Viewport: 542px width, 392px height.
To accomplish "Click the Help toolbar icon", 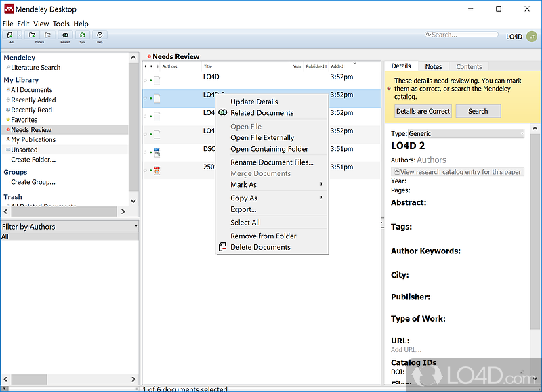I will [99, 34].
